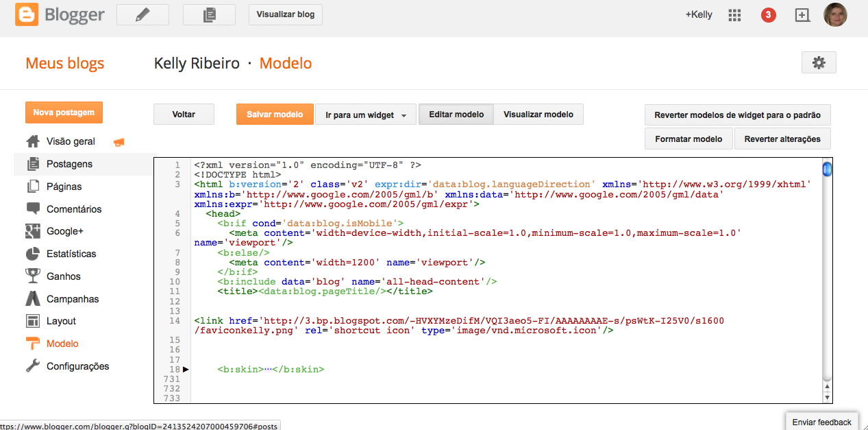Click the Google+ share box icon
This screenshot has height=430, width=868.
click(x=802, y=15)
